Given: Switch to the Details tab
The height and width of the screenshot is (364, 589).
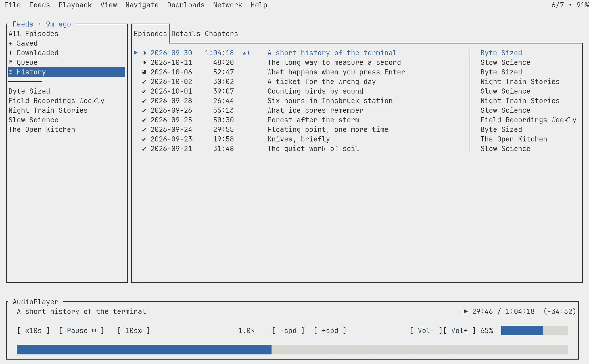Looking at the screenshot, I should [186, 34].
